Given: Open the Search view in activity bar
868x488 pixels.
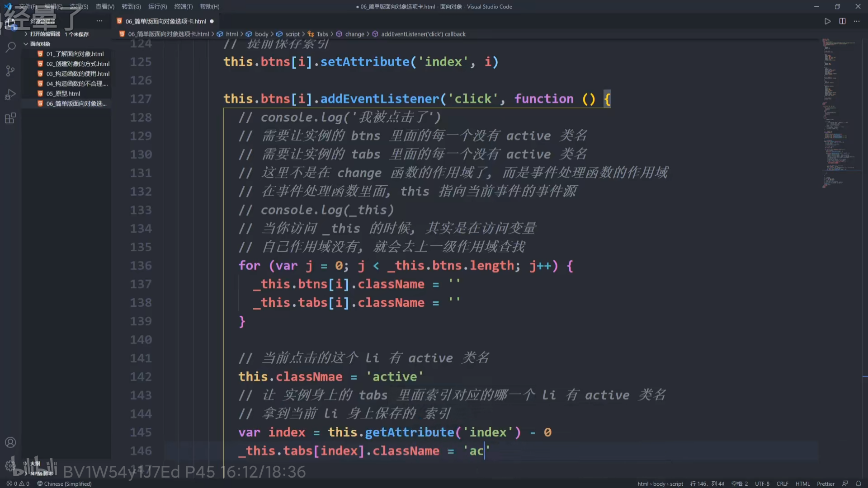Looking at the screenshot, I should tap(10, 47).
